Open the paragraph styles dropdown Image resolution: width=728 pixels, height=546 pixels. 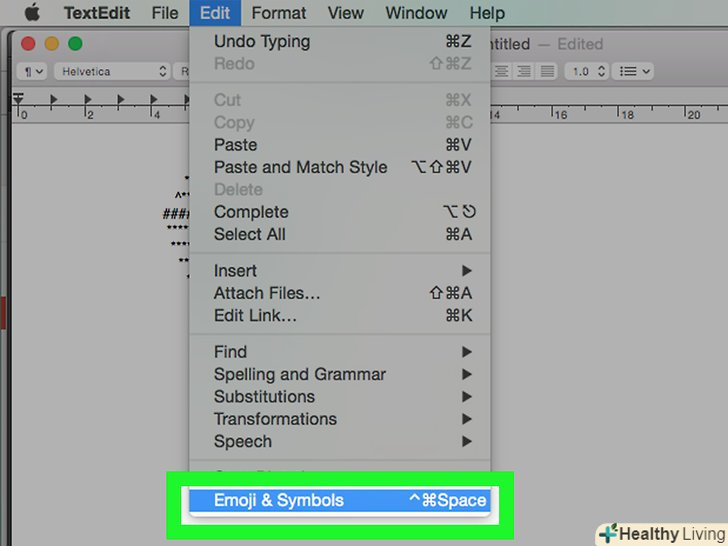32,72
